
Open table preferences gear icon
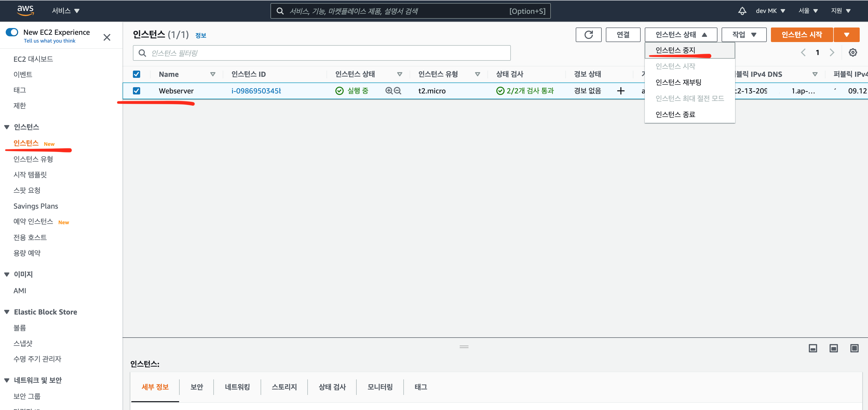(852, 53)
